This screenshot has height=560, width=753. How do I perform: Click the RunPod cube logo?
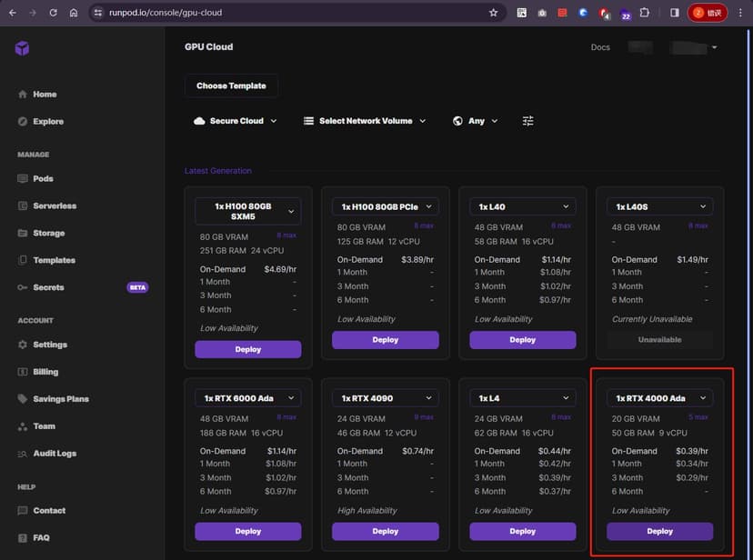coord(22,48)
